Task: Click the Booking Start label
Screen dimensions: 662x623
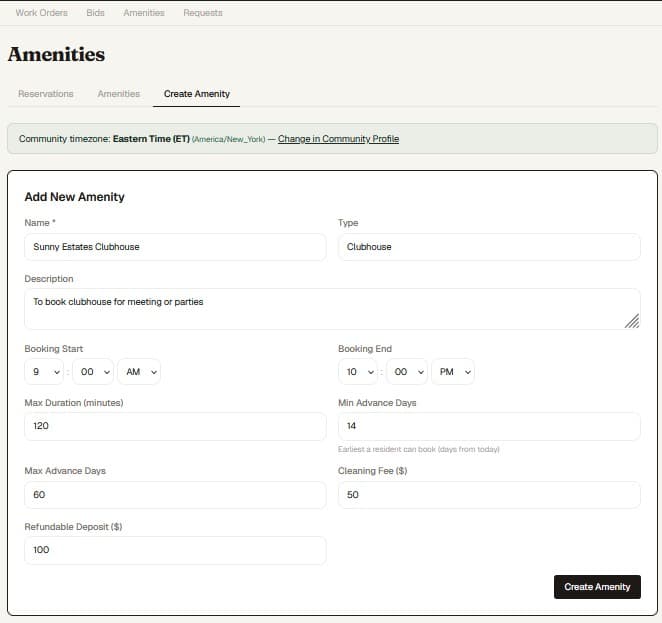Action: point(54,349)
